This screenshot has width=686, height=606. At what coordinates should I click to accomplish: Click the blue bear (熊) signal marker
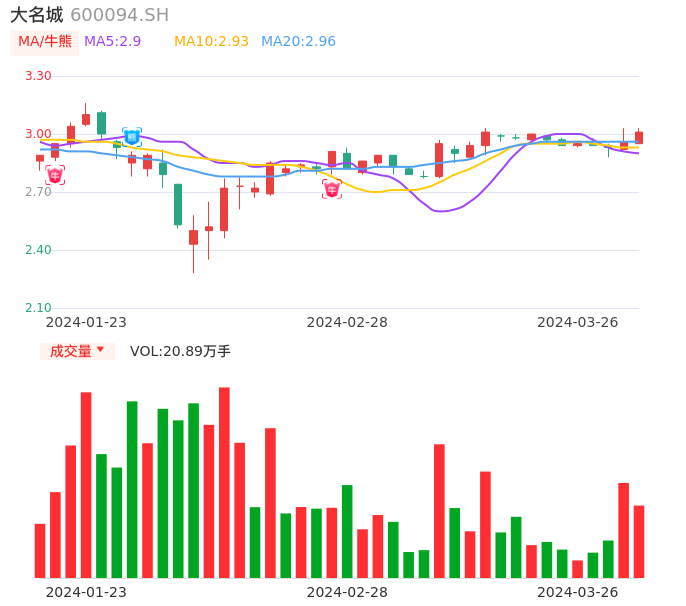point(132,137)
